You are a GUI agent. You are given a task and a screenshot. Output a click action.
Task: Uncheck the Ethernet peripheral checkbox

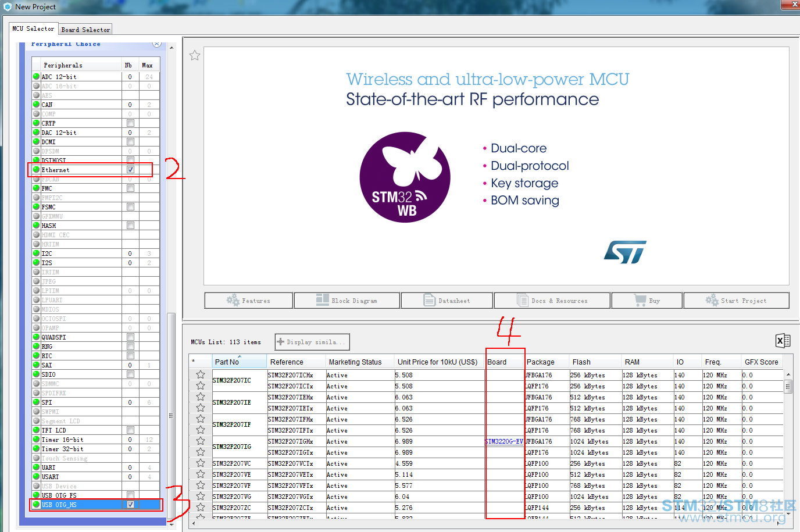[130, 170]
